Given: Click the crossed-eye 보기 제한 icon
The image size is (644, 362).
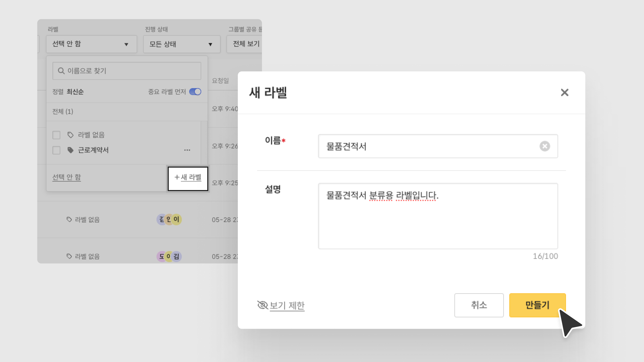Looking at the screenshot, I should click(262, 305).
